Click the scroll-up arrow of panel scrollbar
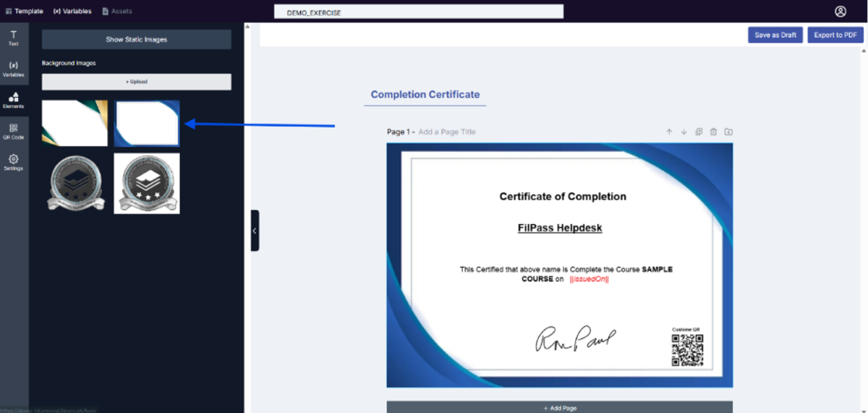Viewport: 868px width, 413px height. pyautogui.click(x=247, y=27)
